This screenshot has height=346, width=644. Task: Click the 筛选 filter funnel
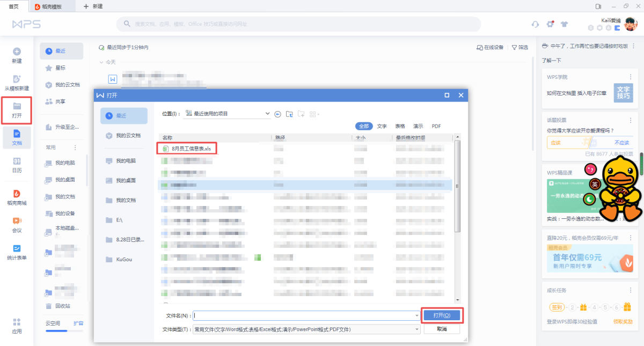click(x=519, y=47)
